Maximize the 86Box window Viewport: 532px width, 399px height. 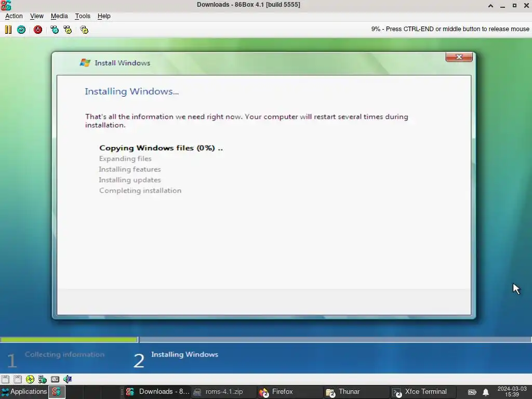pos(514,5)
